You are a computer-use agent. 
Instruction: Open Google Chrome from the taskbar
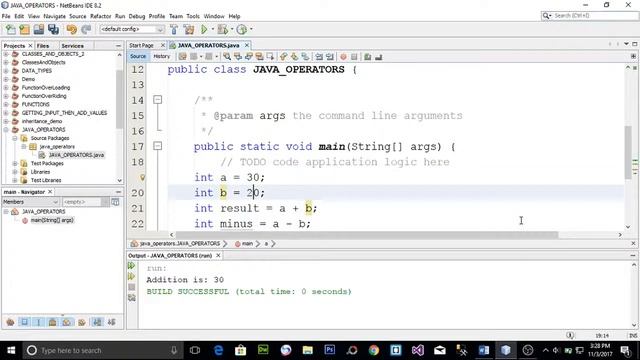pos(373,350)
